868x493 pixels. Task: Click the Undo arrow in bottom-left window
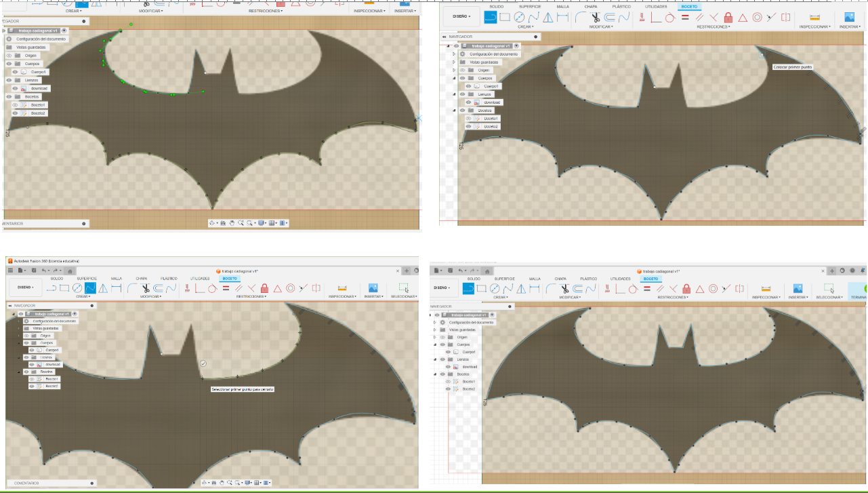coord(44,271)
